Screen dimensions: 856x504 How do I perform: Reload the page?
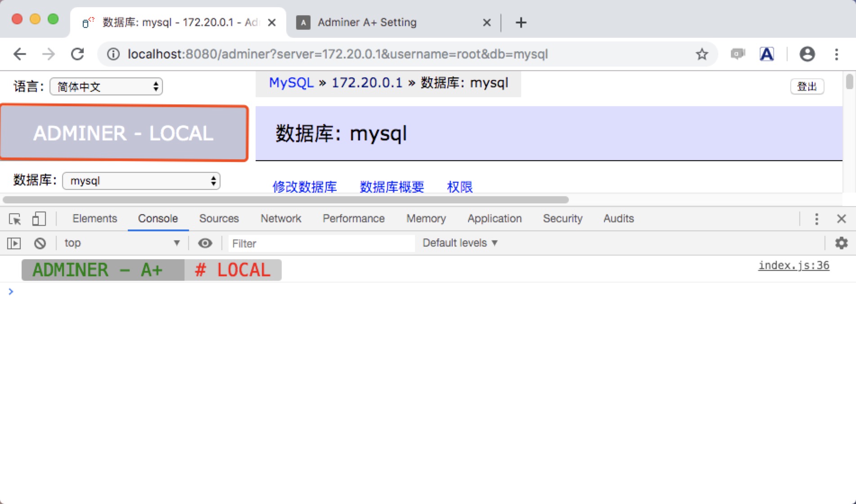78,54
